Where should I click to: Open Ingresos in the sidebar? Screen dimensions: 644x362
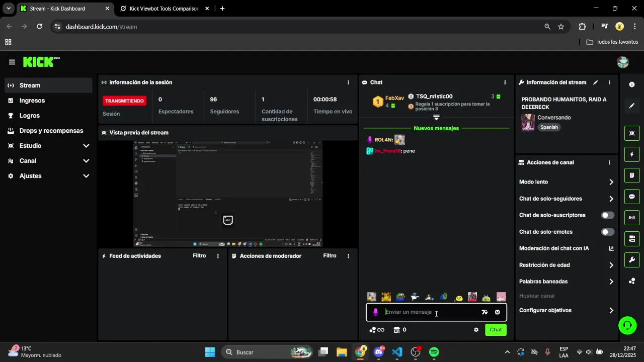click(48, 101)
